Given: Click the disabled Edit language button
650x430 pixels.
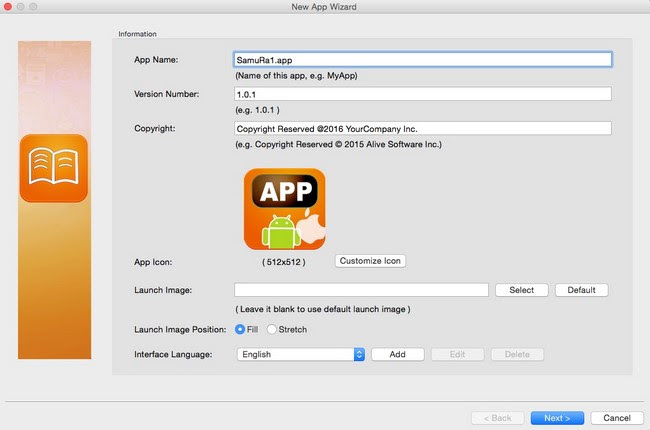Looking at the screenshot, I should [457, 354].
